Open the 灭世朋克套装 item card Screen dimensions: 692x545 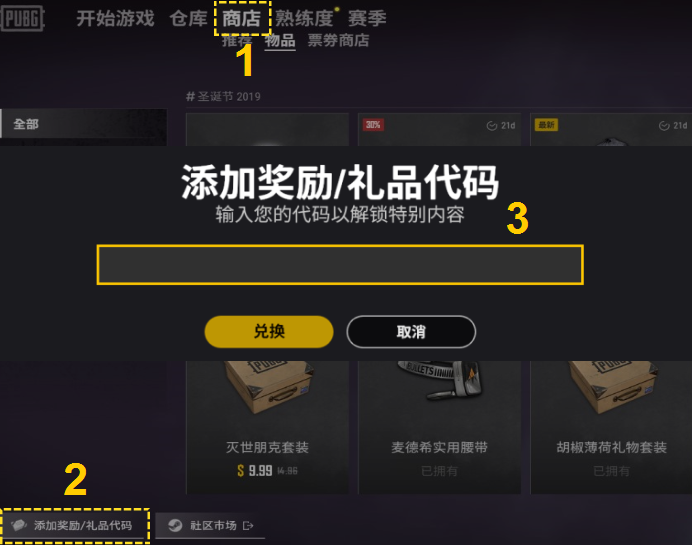[267, 426]
